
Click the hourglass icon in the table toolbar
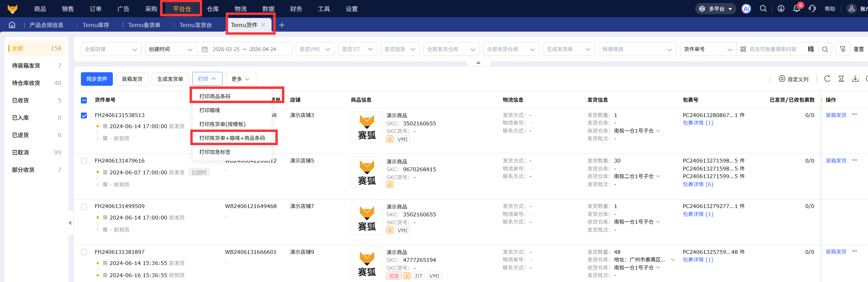click(x=841, y=79)
